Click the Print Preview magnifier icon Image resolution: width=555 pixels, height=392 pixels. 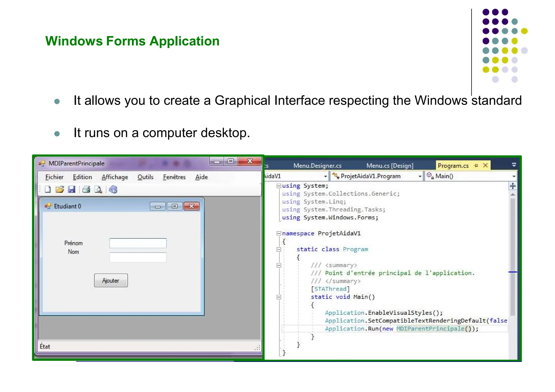tap(98, 189)
